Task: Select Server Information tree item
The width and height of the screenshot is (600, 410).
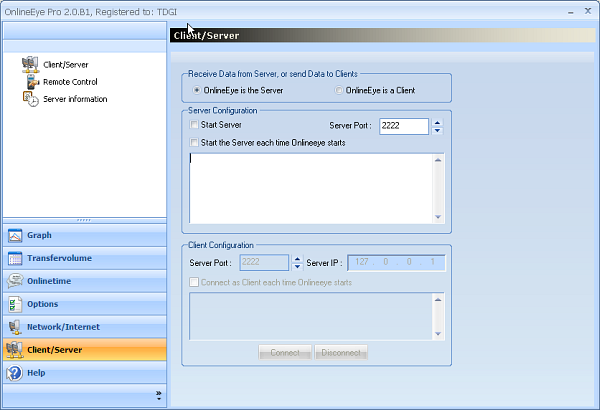Action: click(x=75, y=99)
